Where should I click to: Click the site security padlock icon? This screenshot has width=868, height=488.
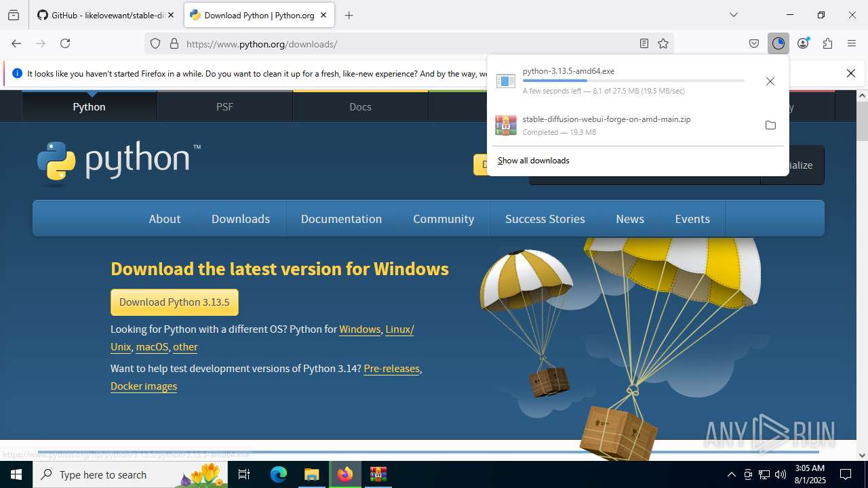(x=174, y=43)
